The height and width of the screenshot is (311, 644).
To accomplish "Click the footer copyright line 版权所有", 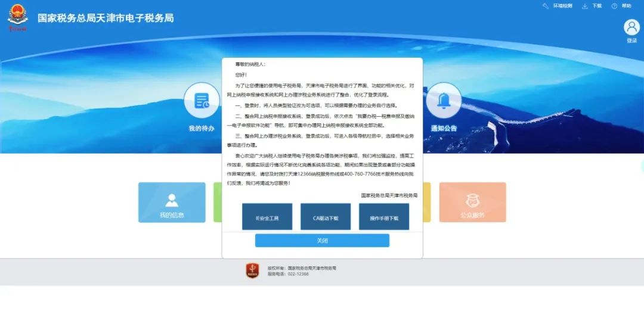I will tap(302, 268).
